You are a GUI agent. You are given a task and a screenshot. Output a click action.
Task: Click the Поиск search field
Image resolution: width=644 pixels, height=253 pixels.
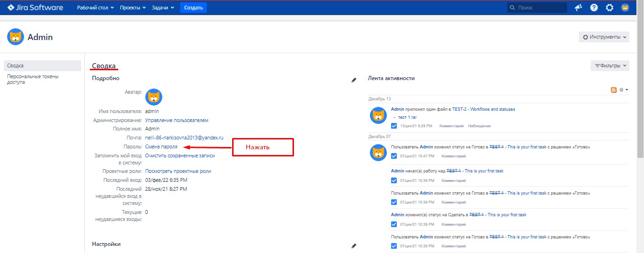click(537, 8)
